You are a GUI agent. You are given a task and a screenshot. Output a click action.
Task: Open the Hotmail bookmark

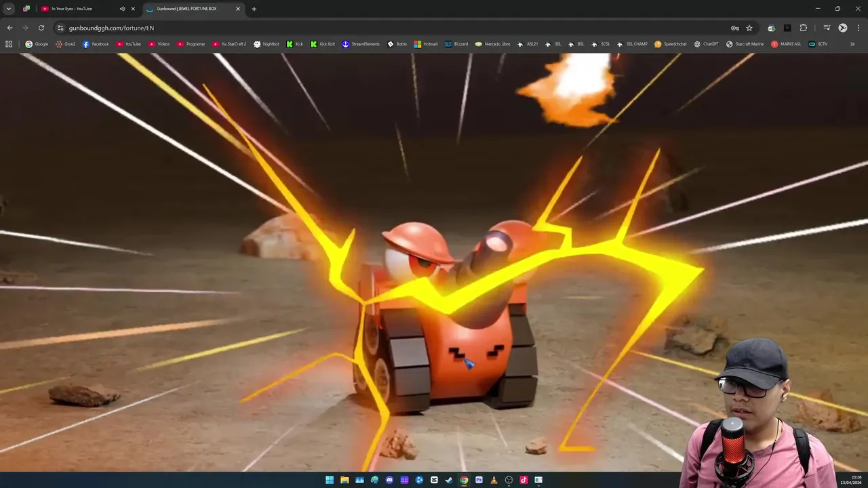click(426, 44)
